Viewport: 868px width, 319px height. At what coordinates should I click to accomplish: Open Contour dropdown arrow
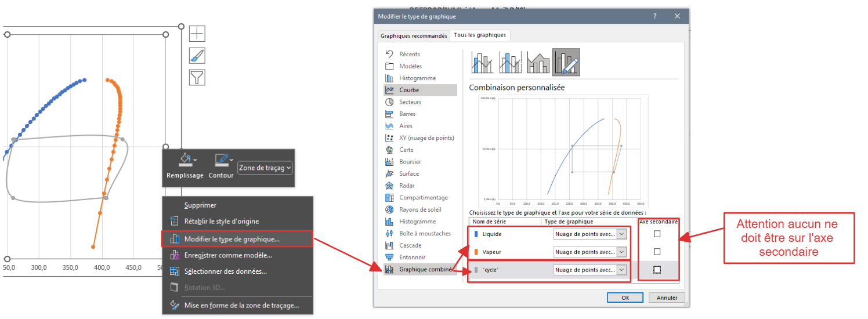[232, 159]
